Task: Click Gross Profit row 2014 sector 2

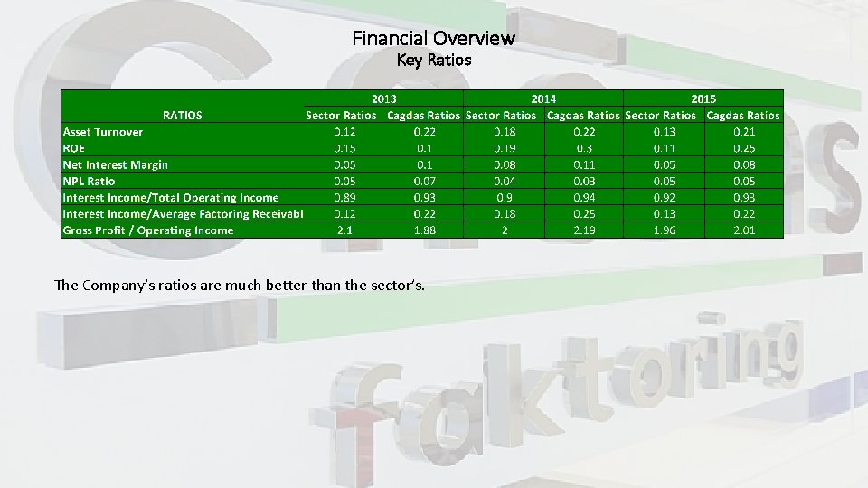Action: pos(505,230)
